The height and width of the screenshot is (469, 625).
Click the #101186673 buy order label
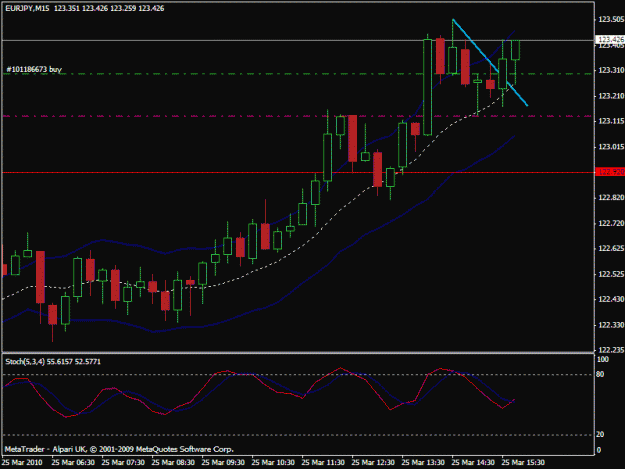click(34, 69)
